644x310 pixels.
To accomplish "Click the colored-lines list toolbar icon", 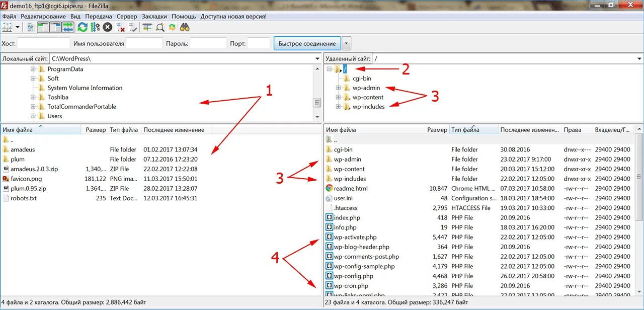I will click(x=147, y=27).
